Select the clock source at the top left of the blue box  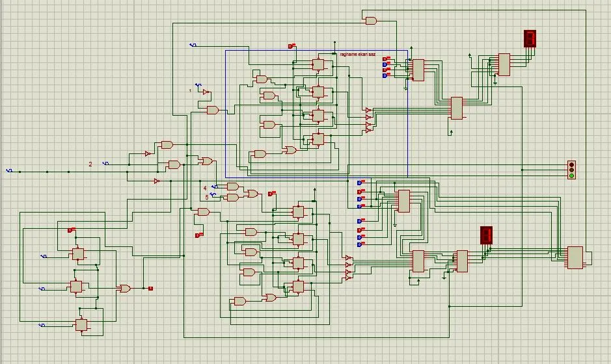coord(193,45)
